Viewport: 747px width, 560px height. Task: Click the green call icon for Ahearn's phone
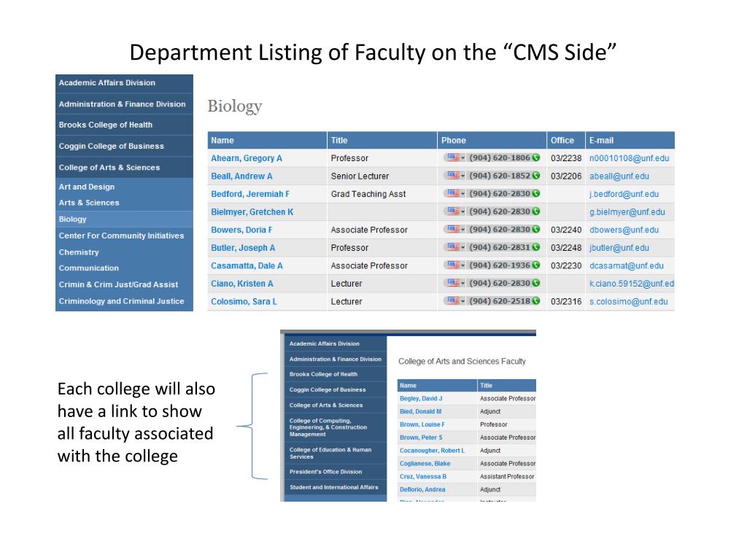536,157
